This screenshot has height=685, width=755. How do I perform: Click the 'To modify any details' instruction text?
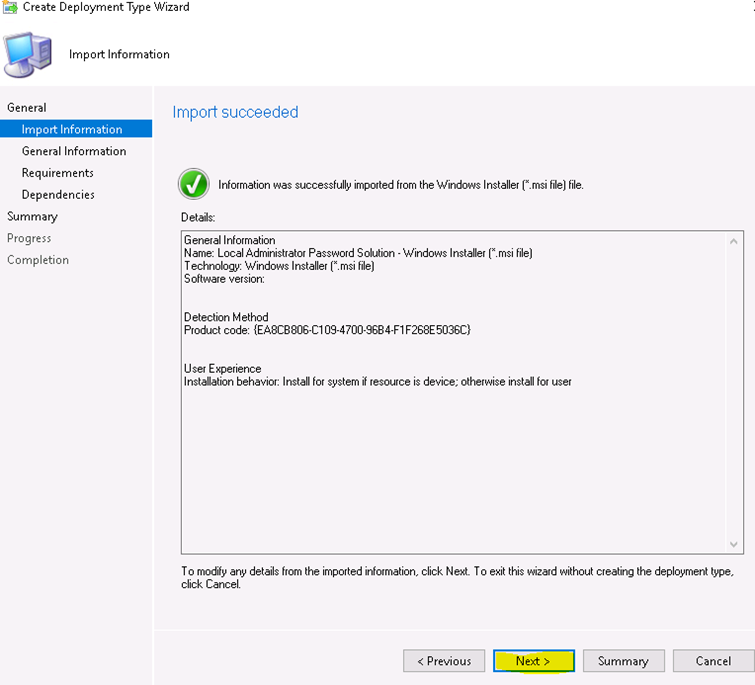(x=457, y=577)
